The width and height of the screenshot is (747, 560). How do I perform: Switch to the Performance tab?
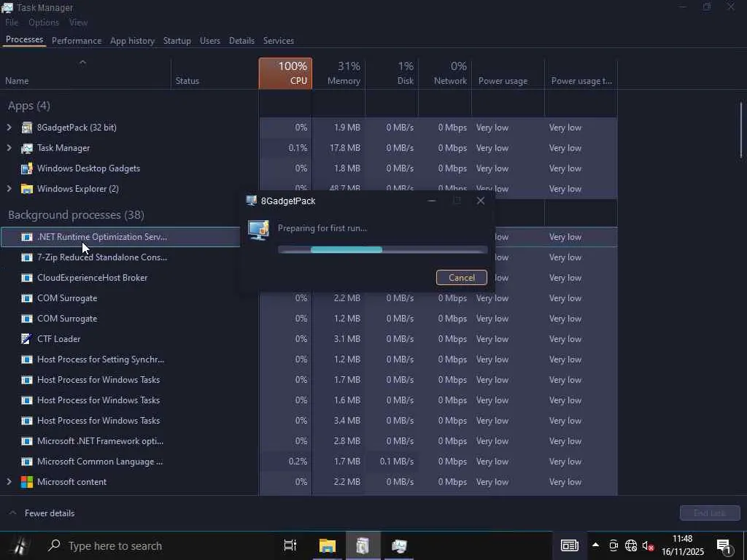pyautogui.click(x=76, y=41)
